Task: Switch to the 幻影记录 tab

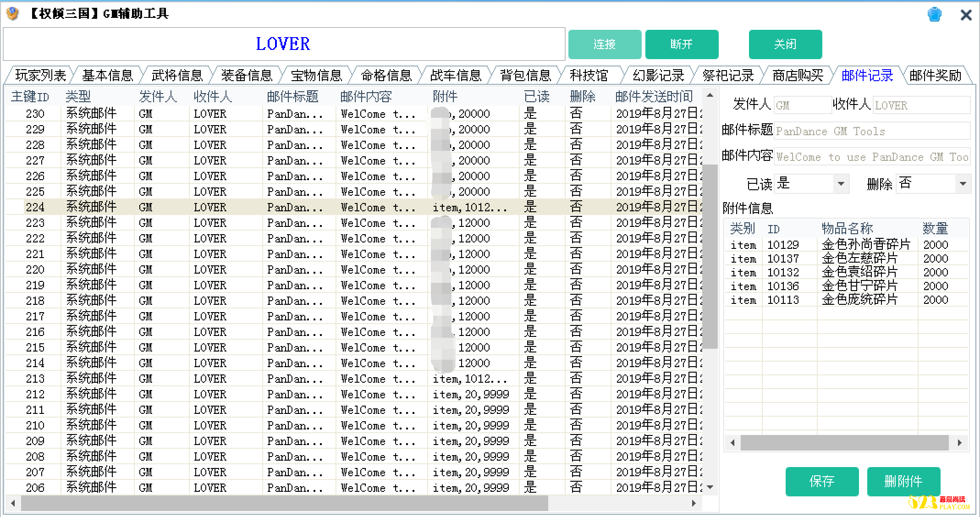Action: (658, 75)
